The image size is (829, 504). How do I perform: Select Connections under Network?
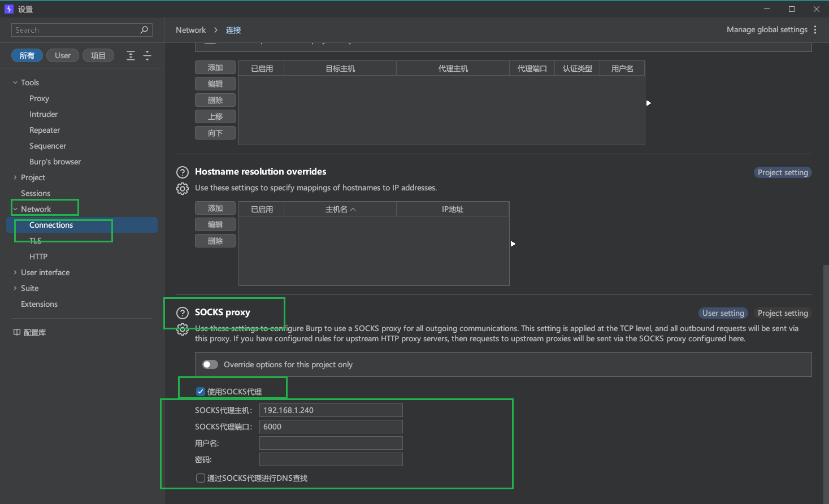tap(82, 225)
